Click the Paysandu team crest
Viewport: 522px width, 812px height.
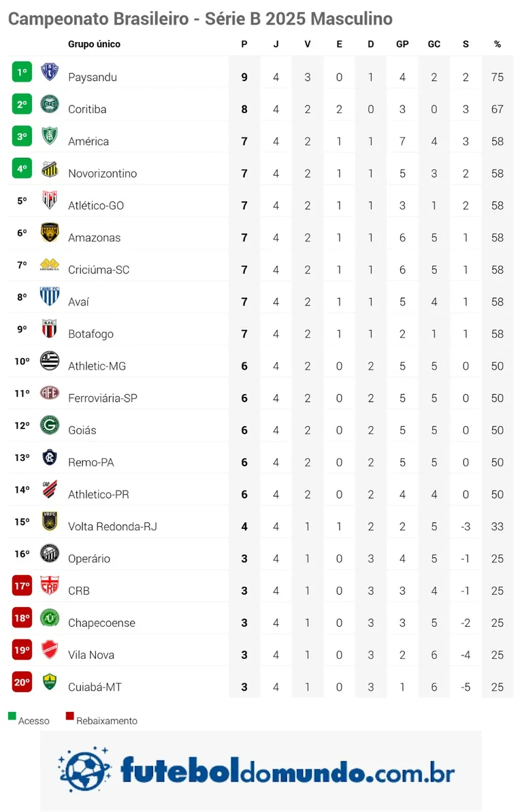point(50,72)
